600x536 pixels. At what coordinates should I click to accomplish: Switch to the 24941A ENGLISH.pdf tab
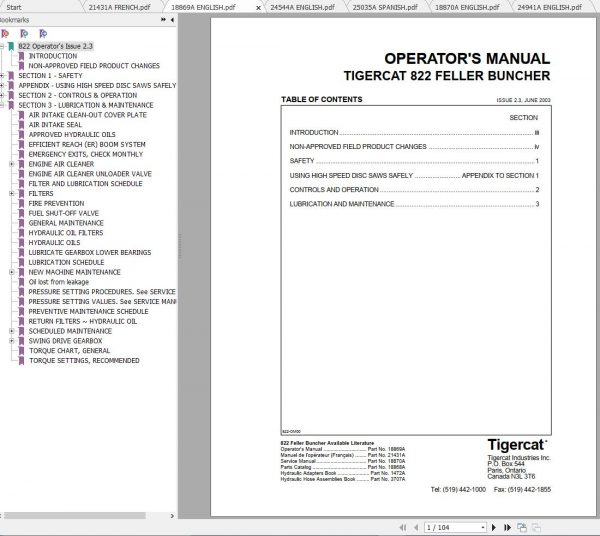549,7
